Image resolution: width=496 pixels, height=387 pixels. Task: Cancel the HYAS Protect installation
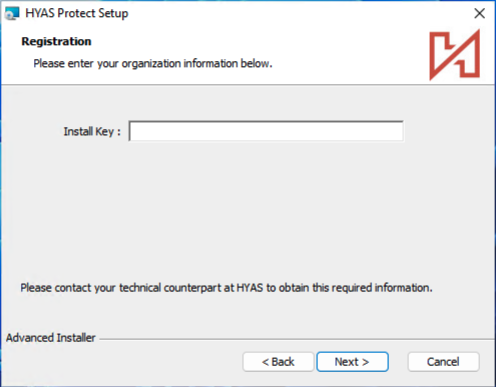(x=443, y=362)
